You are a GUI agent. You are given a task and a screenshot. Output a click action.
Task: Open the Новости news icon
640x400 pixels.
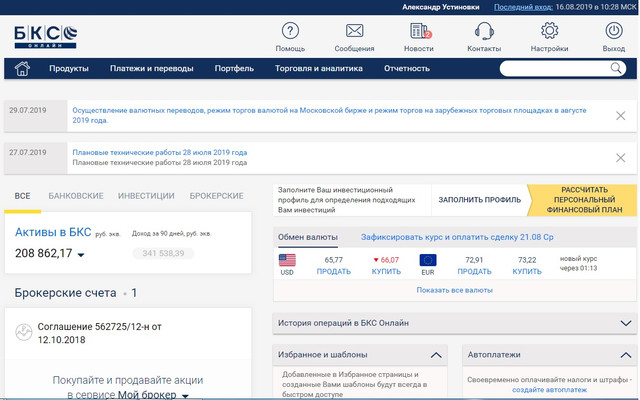[419, 31]
